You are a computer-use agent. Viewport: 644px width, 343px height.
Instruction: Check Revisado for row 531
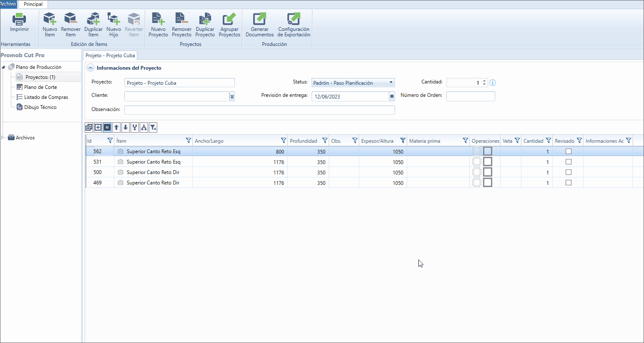click(569, 162)
